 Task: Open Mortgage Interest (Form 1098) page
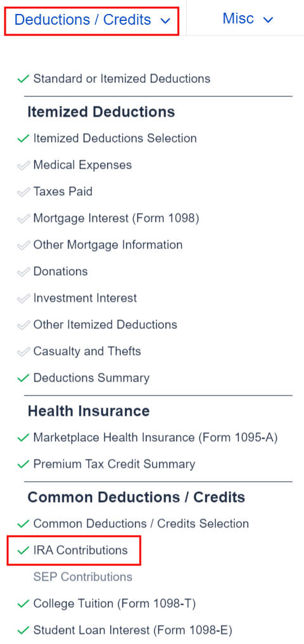click(x=116, y=218)
